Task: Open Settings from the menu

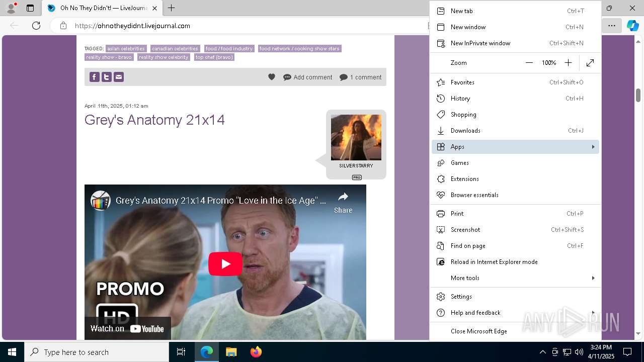Action: coord(516,297)
